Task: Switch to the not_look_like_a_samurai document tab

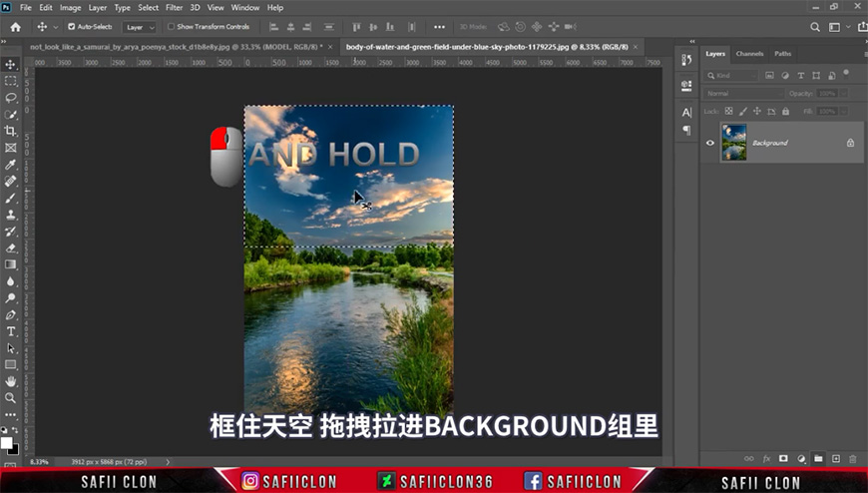Action: pos(176,47)
